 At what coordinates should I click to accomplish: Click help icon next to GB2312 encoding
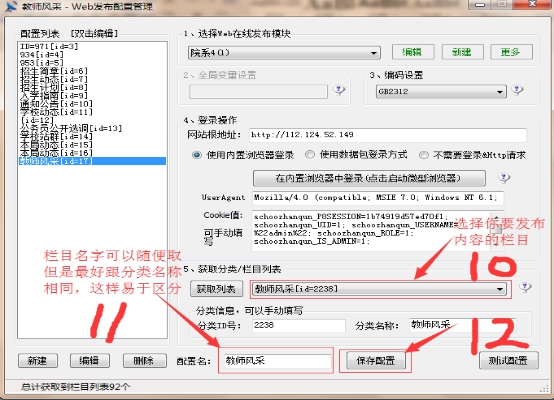pyautogui.click(x=517, y=90)
